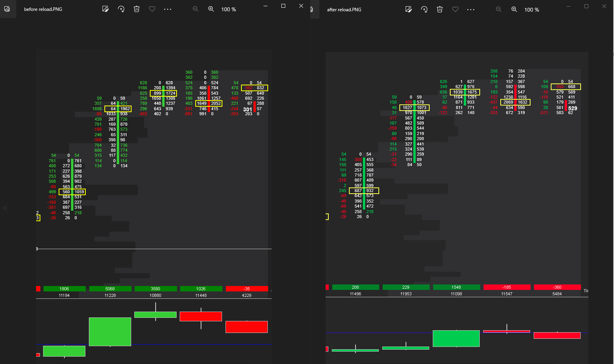The height and width of the screenshot is (364, 614).
Task: Click the highlighted 668 footprint cell
Action: point(572,87)
